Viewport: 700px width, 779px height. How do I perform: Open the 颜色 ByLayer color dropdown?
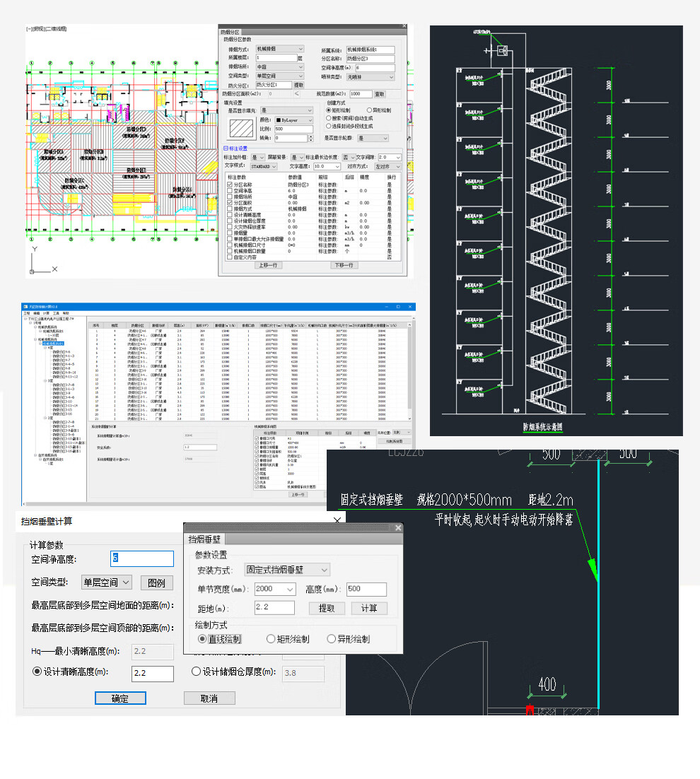[293, 120]
